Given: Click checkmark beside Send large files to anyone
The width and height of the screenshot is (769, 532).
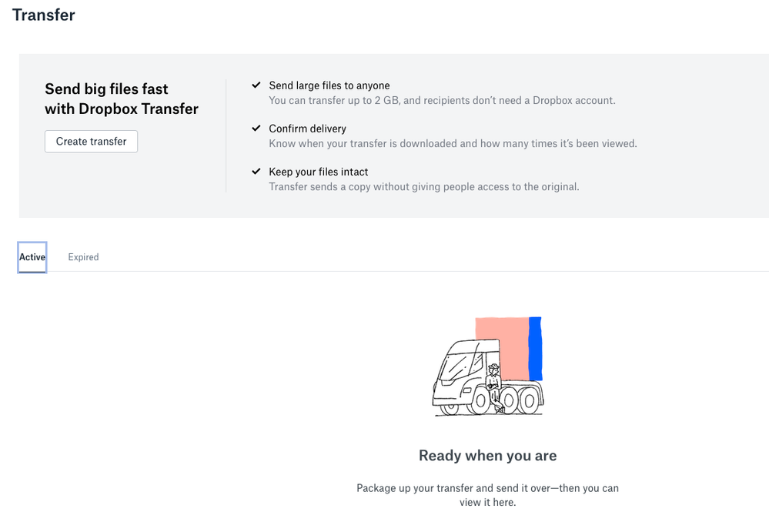Looking at the screenshot, I should pos(256,85).
